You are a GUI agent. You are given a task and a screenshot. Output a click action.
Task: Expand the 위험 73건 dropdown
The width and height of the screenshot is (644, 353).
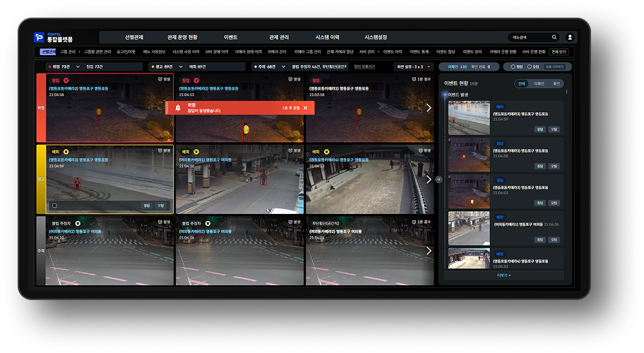click(78, 66)
